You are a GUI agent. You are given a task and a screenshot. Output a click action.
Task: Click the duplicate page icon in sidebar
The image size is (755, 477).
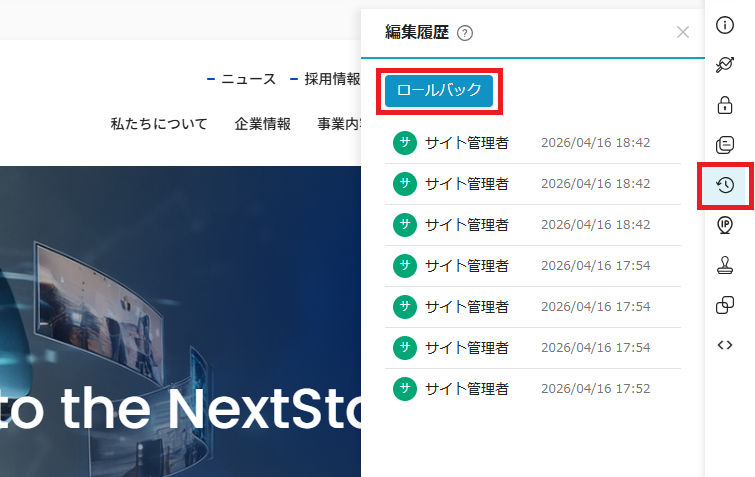tap(726, 305)
